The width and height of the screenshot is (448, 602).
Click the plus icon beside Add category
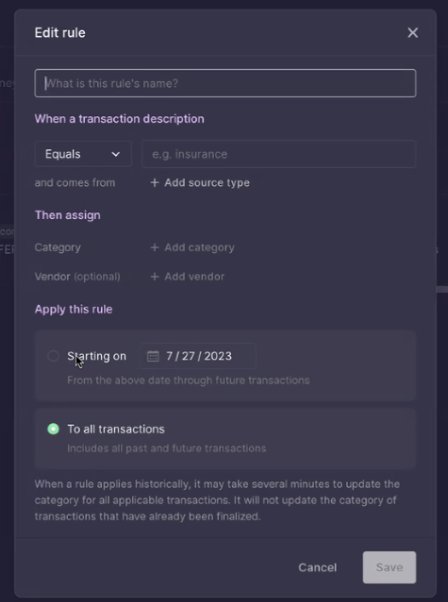[154, 247]
